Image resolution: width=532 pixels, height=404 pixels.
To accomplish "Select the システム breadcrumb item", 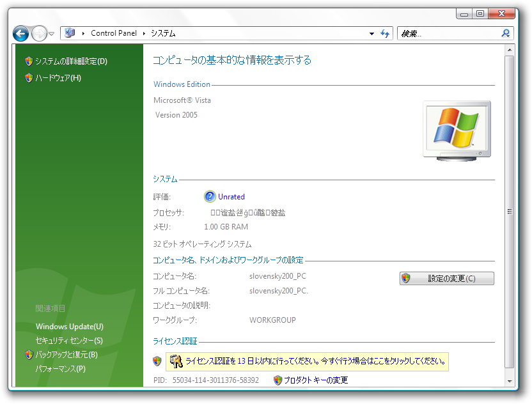I will [x=163, y=33].
